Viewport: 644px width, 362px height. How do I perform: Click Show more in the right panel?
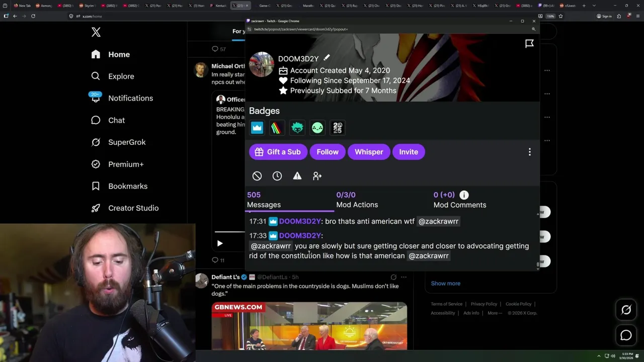(x=445, y=283)
